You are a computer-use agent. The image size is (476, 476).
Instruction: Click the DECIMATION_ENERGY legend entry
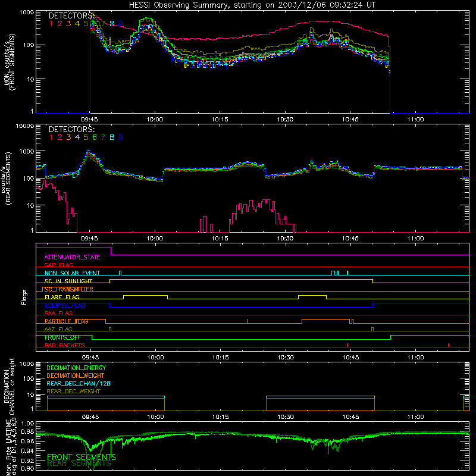pos(76,368)
